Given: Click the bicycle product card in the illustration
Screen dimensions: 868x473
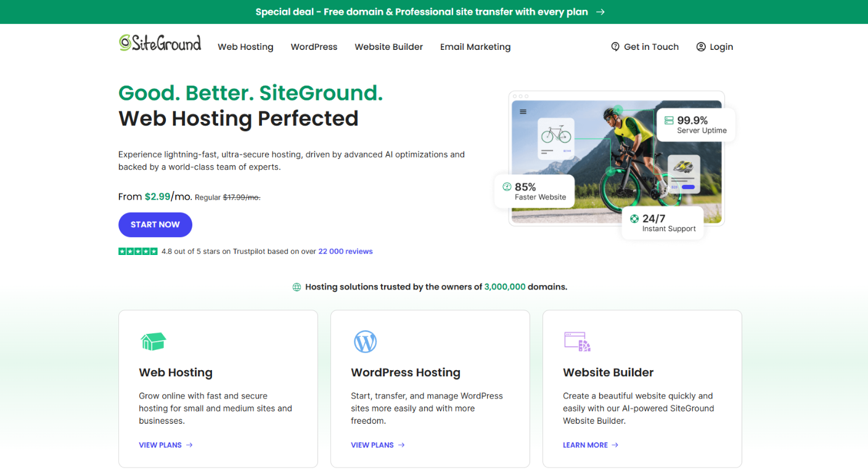Looking at the screenshot, I should click(556, 139).
